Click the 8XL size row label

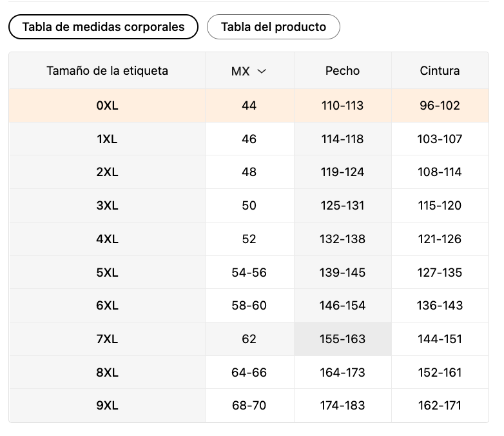pos(107,373)
